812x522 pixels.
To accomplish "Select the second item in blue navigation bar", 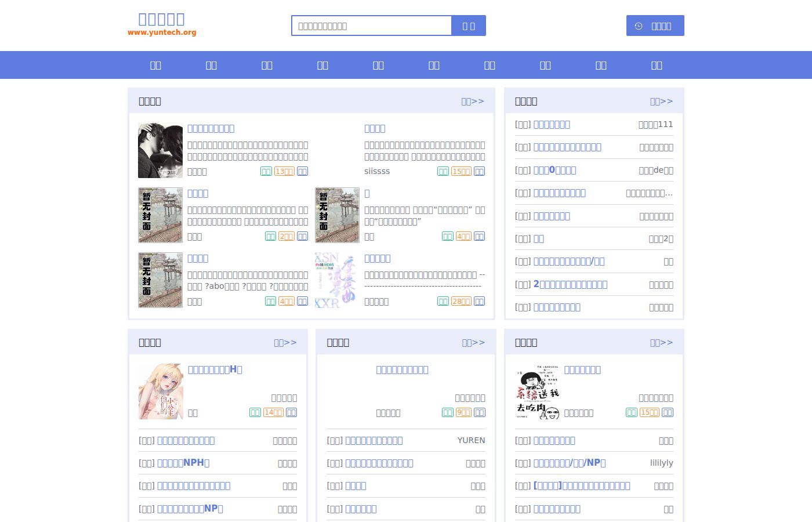I will [x=211, y=65].
